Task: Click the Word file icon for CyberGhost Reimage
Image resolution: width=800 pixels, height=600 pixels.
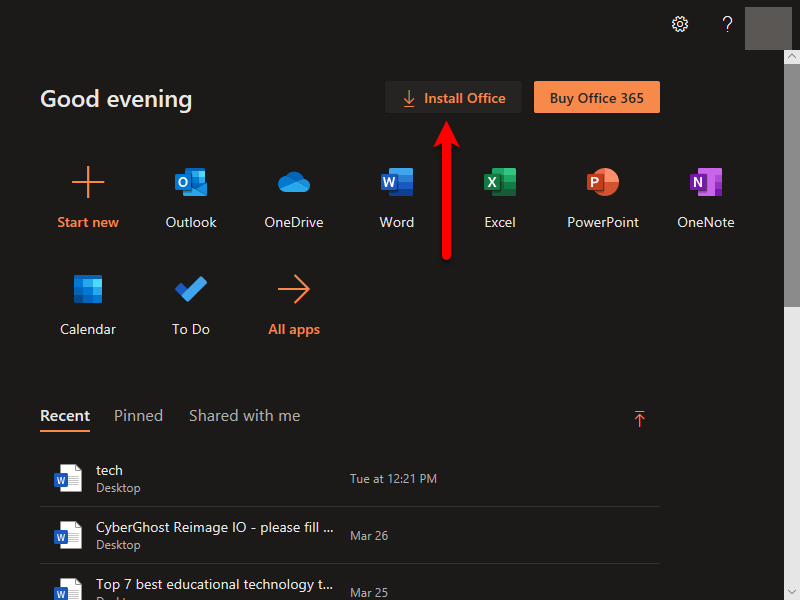Action: (68, 535)
